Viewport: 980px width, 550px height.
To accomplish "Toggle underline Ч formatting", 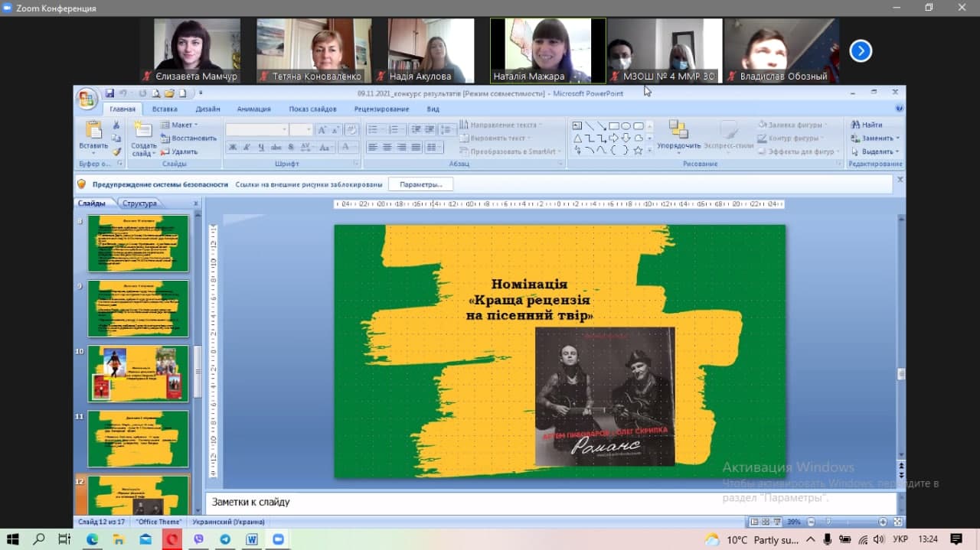I will point(261,148).
